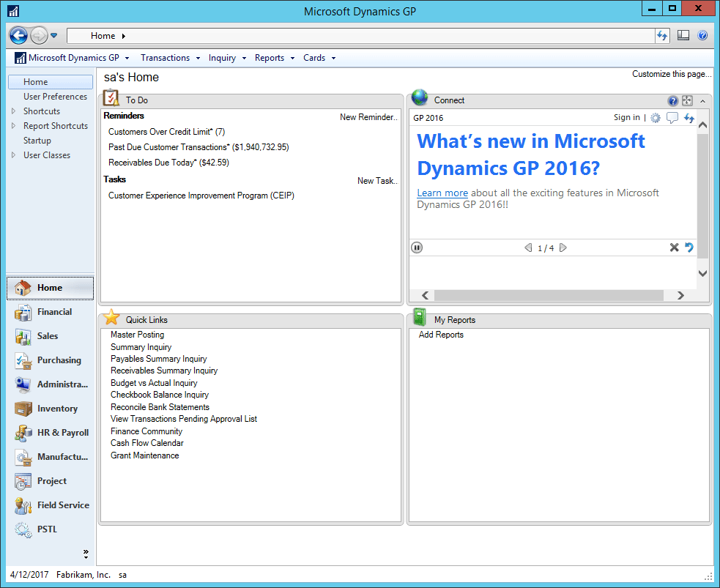Click the refresh icon beside the address bar
The image size is (720, 588).
click(x=662, y=35)
